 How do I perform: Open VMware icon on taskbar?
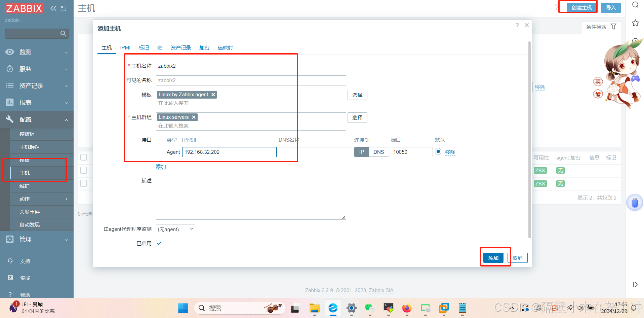click(x=444, y=308)
